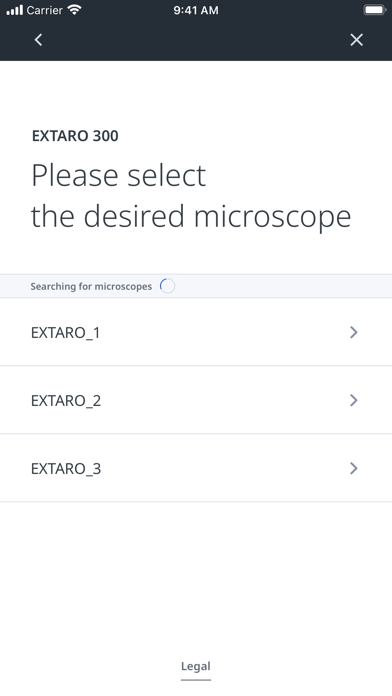Tap the chevron next to EXTARO_3

[354, 468]
